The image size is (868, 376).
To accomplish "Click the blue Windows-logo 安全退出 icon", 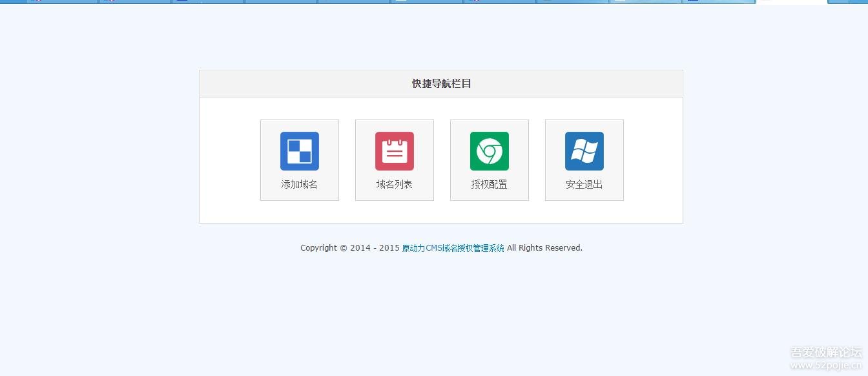I will (x=584, y=151).
